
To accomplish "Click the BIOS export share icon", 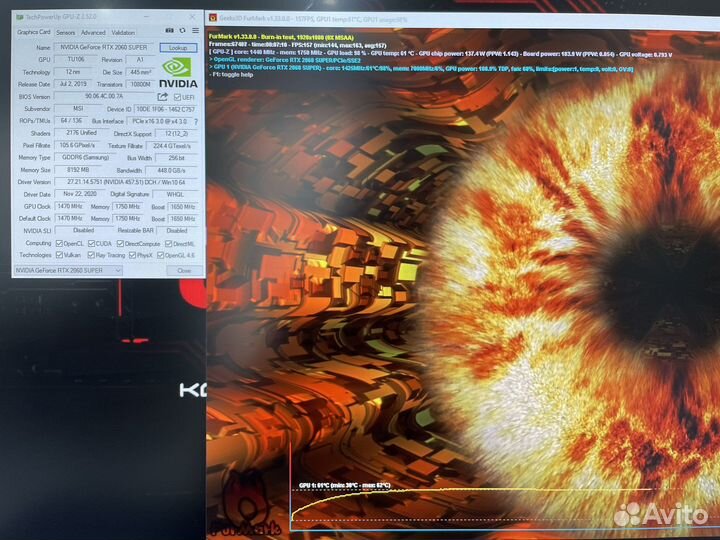I will tap(163, 97).
